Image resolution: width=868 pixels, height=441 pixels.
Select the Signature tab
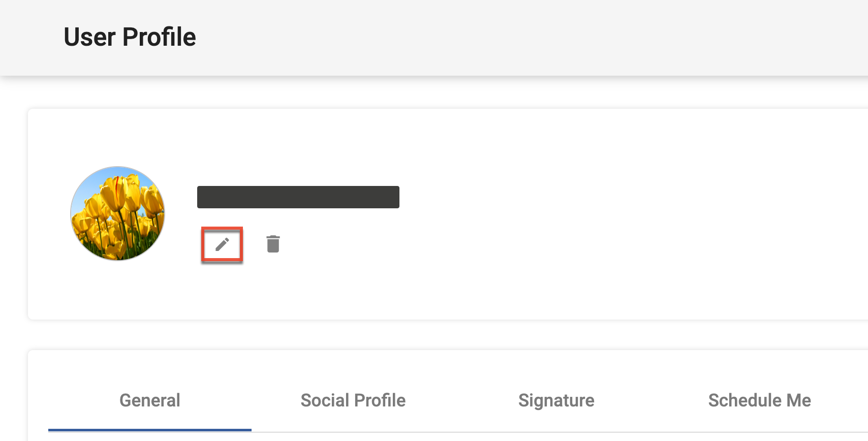click(556, 400)
